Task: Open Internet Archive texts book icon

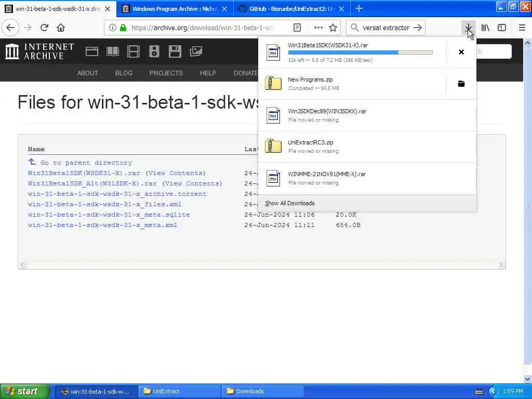Action: (x=113, y=51)
